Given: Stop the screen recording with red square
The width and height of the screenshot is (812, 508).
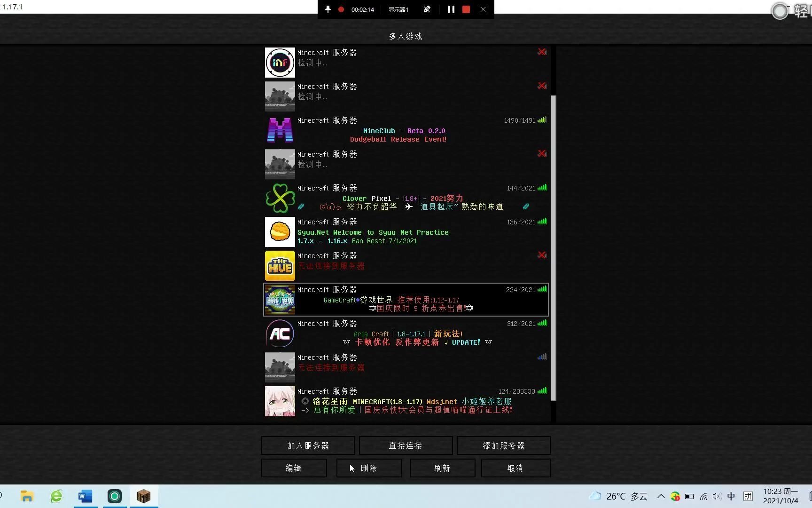Looking at the screenshot, I should (466, 9).
